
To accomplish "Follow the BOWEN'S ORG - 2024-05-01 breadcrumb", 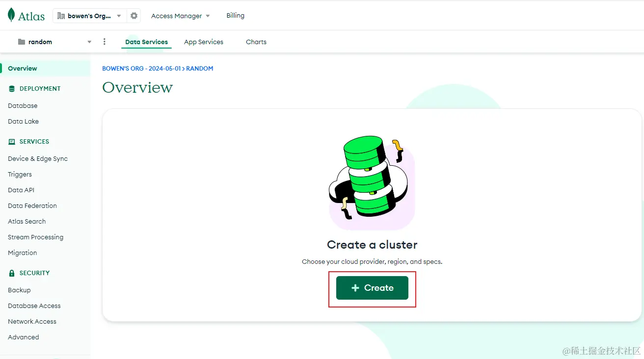I will [141, 69].
